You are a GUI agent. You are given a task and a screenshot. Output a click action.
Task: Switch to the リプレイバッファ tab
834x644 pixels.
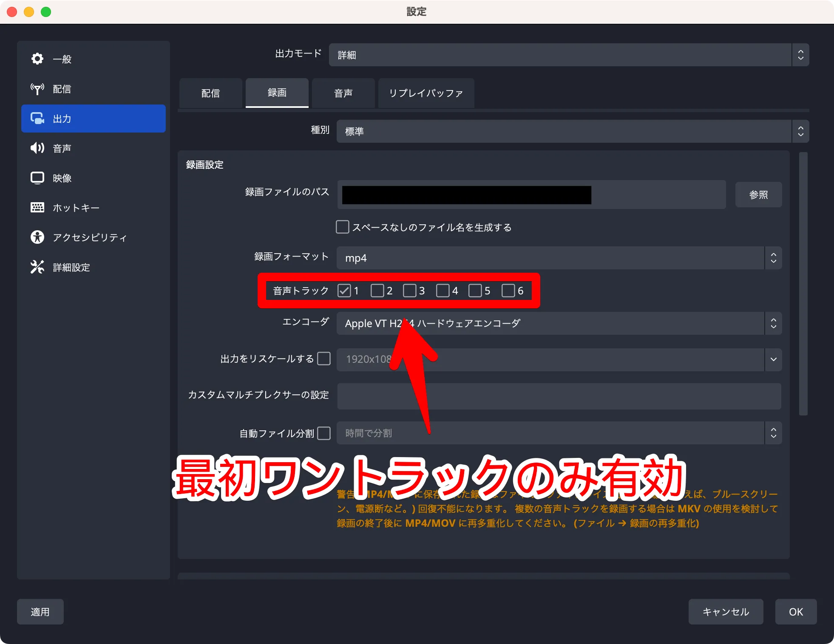(x=426, y=93)
